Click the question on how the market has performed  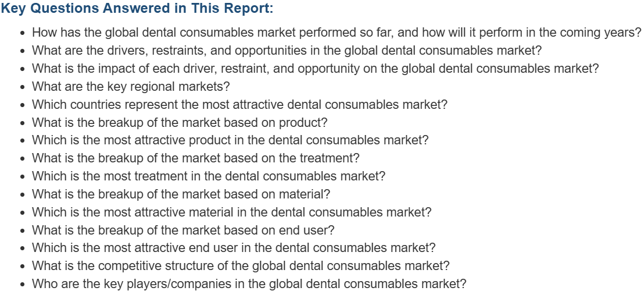(336, 33)
